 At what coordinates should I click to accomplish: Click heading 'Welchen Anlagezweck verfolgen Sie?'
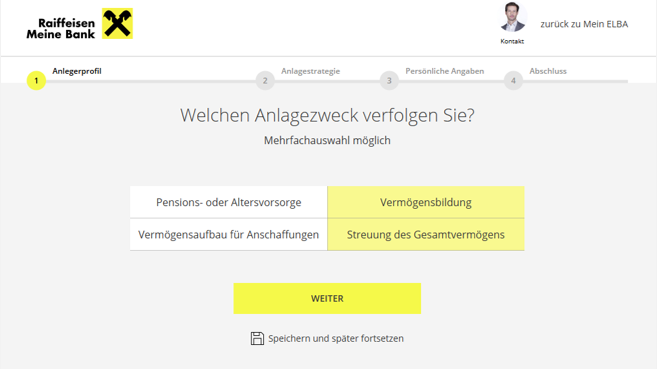(x=327, y=115)
